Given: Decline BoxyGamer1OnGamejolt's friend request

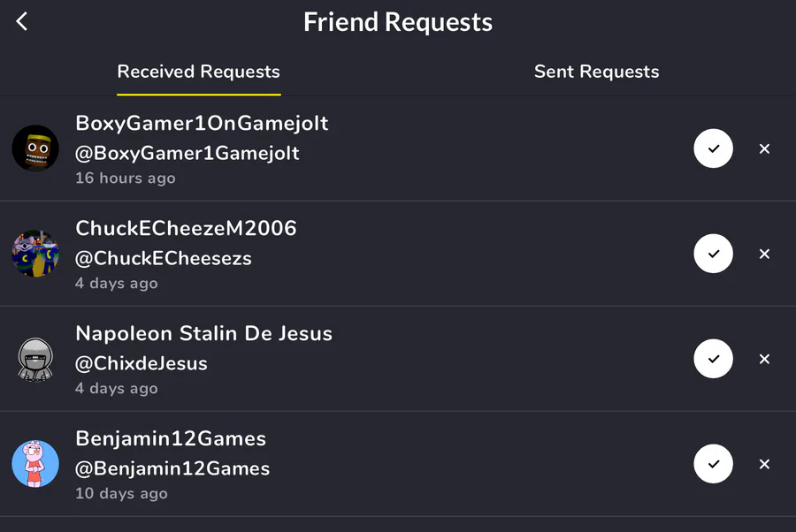Looking at the screenshot, I should [765, 148].
